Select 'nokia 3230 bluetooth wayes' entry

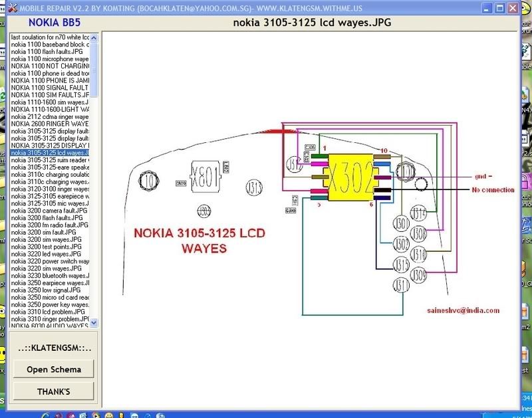[50, 276]
